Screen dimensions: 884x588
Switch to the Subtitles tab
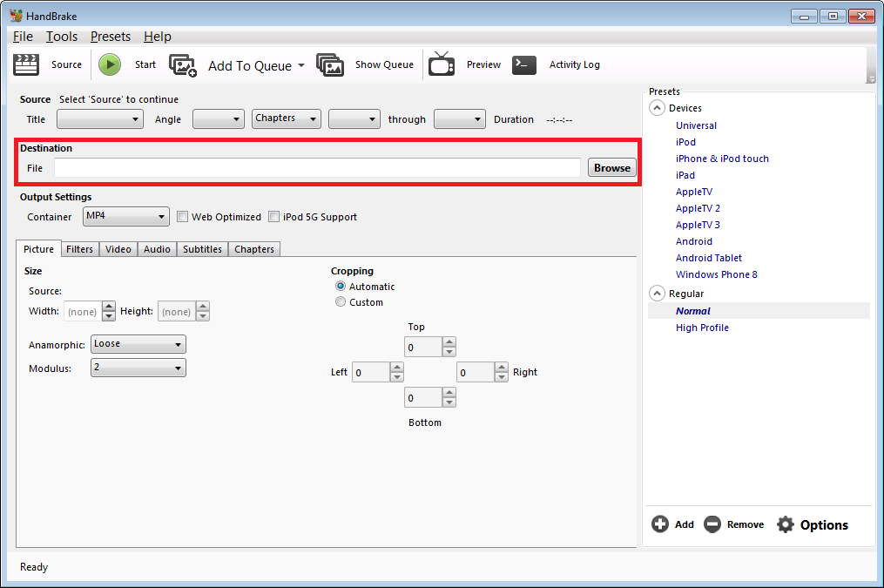[202, 249]
